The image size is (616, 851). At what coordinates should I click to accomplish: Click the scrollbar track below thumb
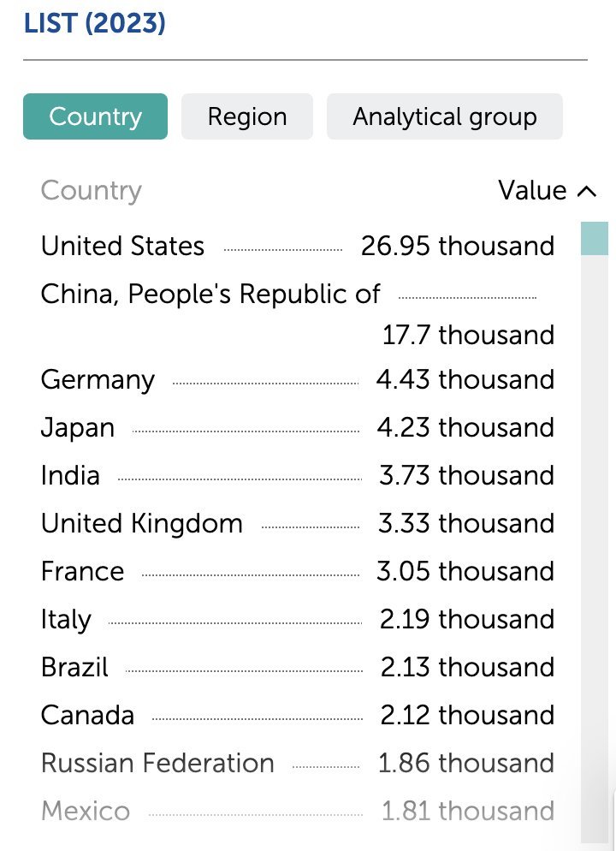595,548
